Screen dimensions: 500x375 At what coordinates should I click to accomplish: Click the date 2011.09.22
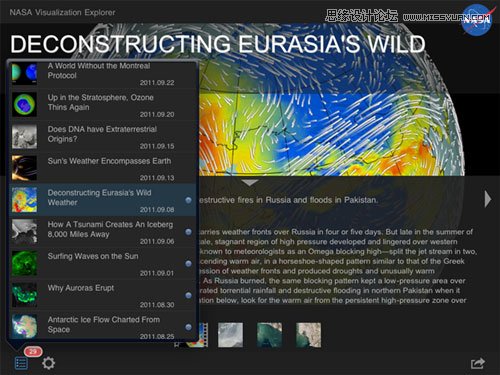tap(157, 83)
